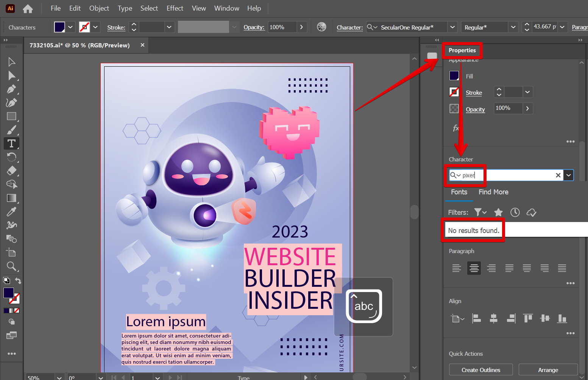
Task: Expand the Stroke weight dropdown in Properties
Action: (527, 92)
